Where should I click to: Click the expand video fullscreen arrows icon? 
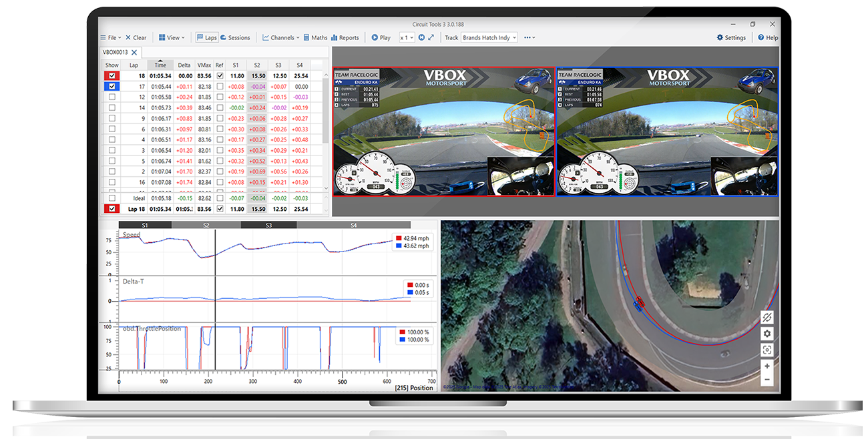click(x=431, y=38)
